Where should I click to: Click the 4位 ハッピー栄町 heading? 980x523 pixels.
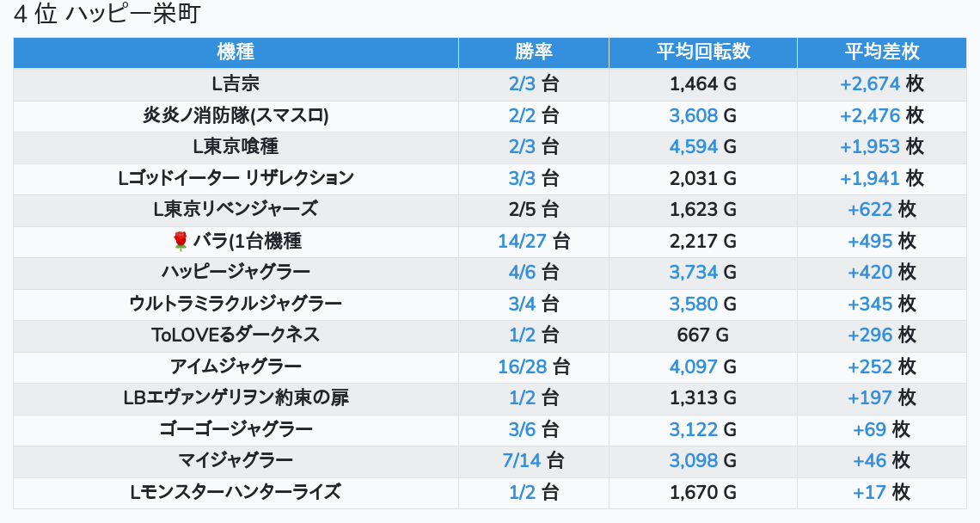[107, 15]
